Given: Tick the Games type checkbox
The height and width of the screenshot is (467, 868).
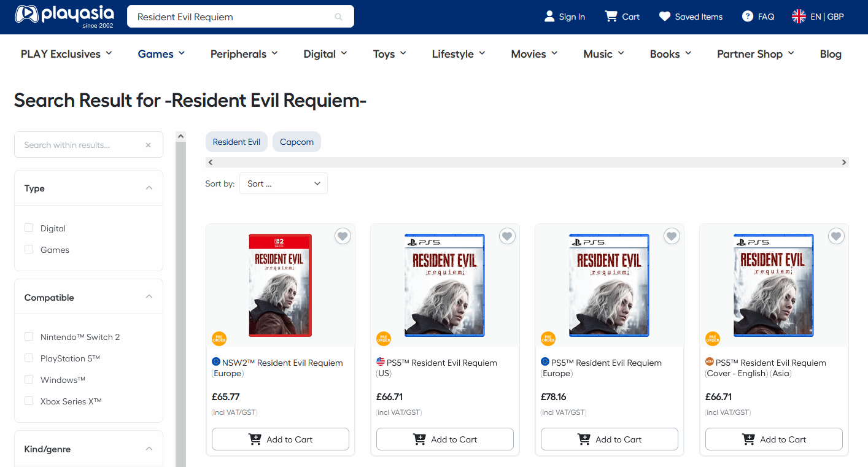Looking at the screenshot, I should click(x=29, y=249).
